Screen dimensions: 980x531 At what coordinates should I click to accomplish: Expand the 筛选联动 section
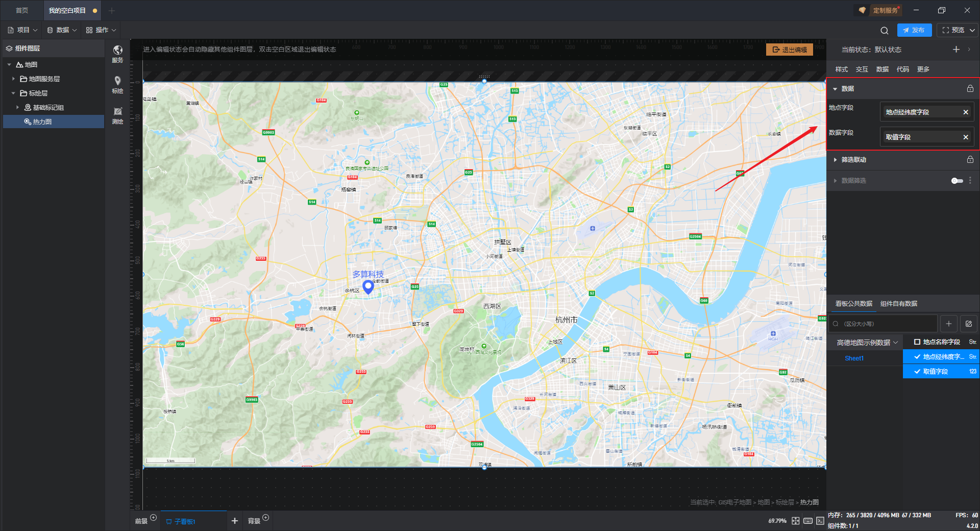(835, 160)
